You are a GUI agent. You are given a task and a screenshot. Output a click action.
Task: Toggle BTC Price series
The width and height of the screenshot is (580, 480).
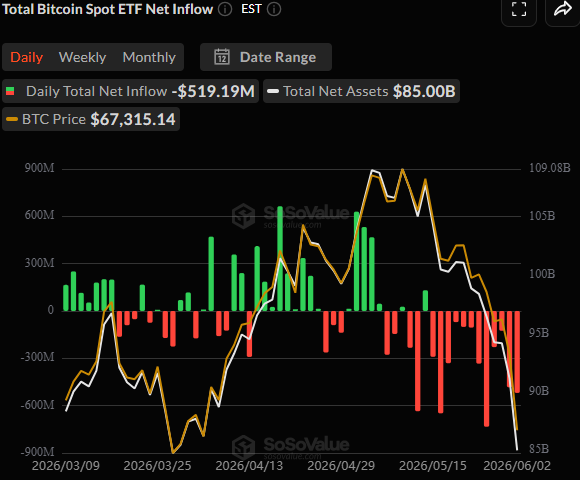[x=91, y=119]
